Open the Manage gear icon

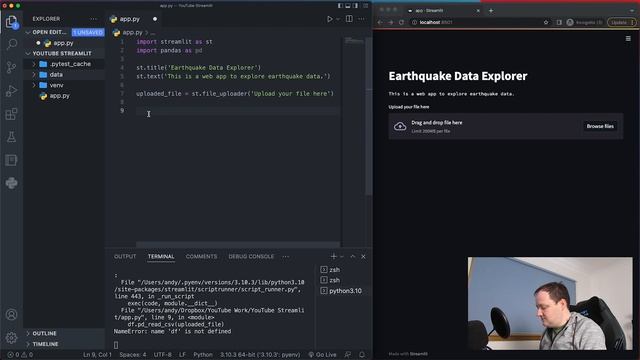(x=11, y=338)
